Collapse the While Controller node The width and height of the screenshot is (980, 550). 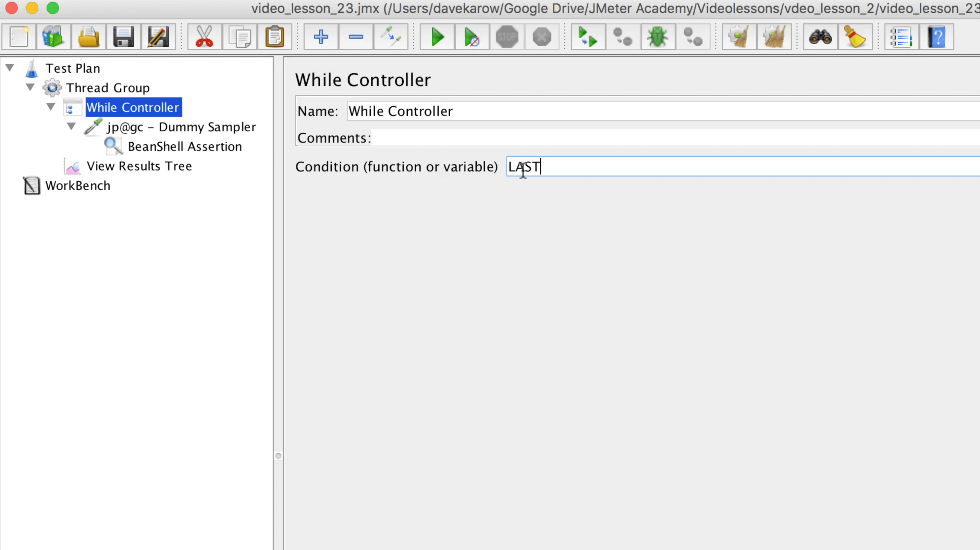(51, 107)
